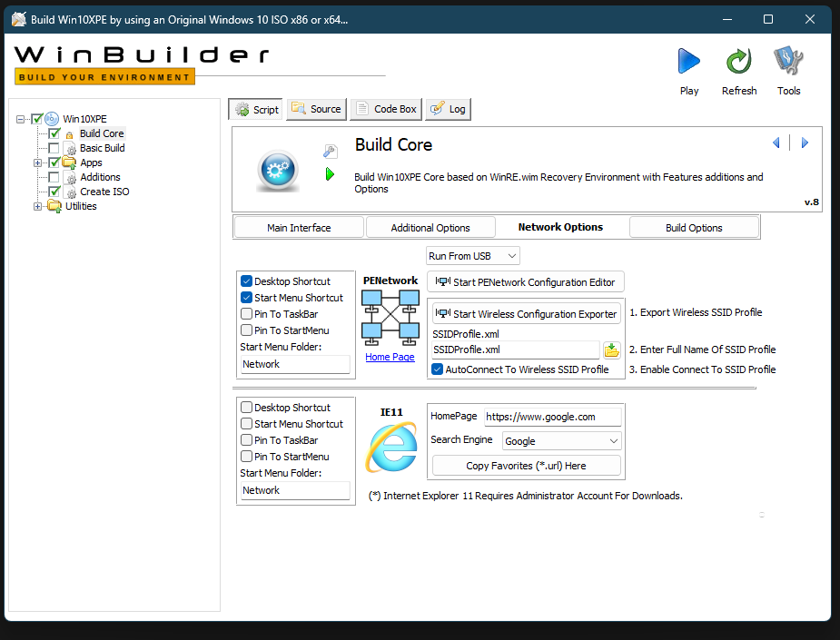Switch to the Source tab
This screenshot has height=640, width=840.
tap(317, 109)
